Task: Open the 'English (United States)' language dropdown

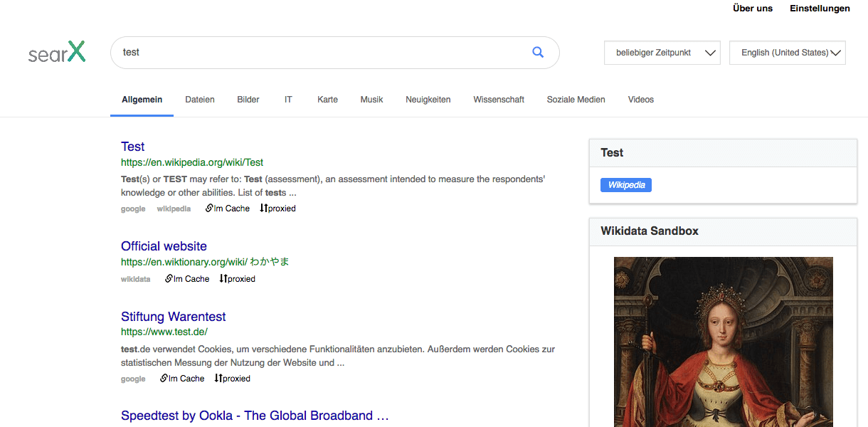Action: (787, 52)
